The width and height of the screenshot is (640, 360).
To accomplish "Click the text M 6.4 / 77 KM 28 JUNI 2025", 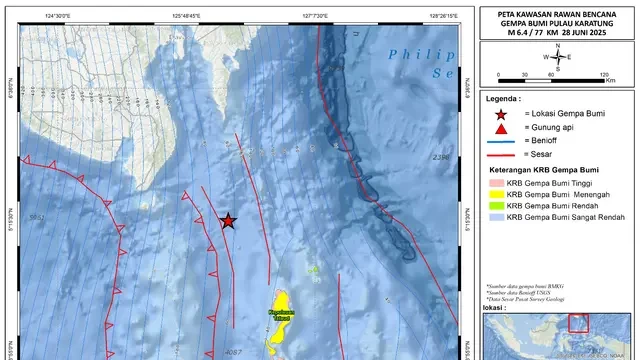I will [557, 33].
